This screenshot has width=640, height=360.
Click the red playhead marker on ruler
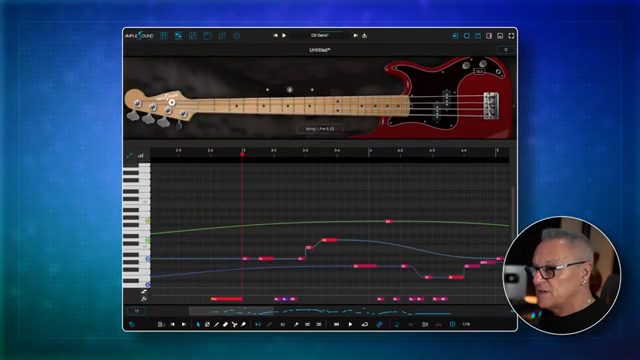242,154
